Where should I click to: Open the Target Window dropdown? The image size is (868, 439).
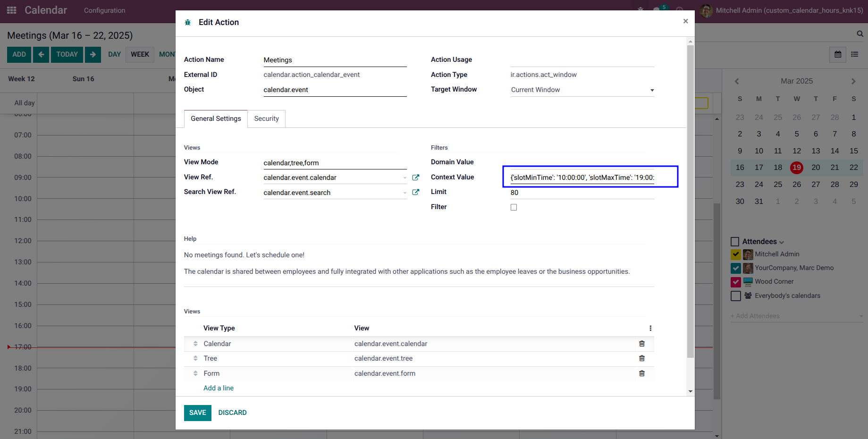(582, 90)
